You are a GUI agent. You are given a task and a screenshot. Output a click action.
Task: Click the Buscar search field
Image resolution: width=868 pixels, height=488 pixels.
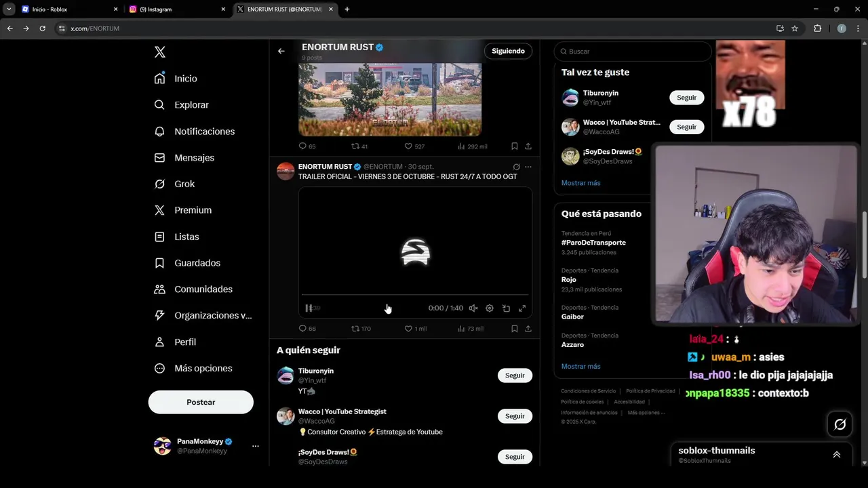tap(633, 52)
